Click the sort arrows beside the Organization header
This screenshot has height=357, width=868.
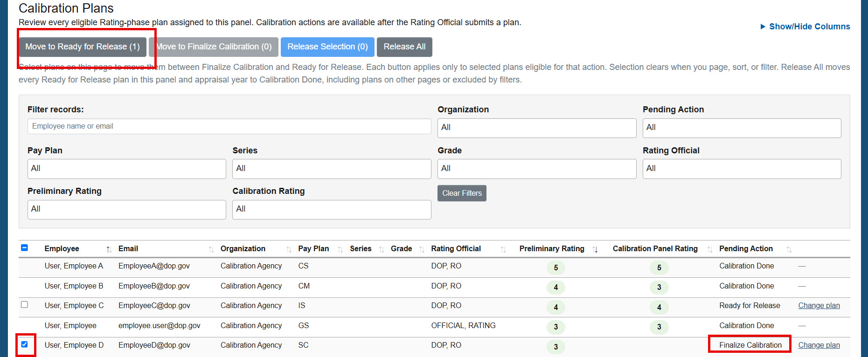click(289, 249)
